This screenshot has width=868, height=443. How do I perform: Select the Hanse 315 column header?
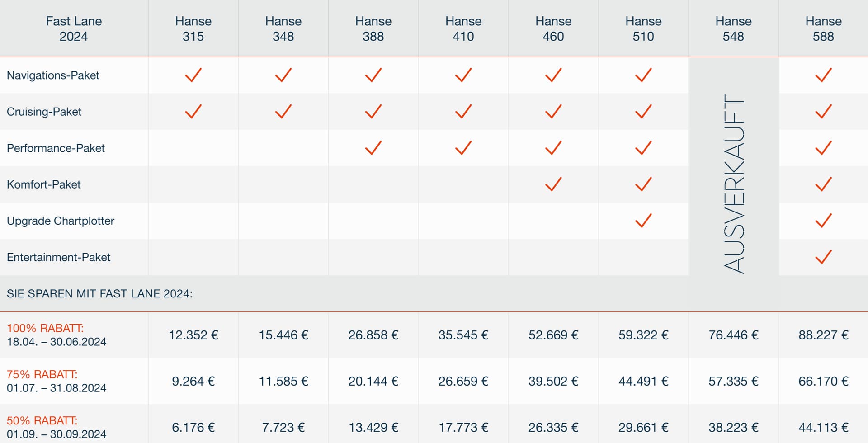coord(193,28)
